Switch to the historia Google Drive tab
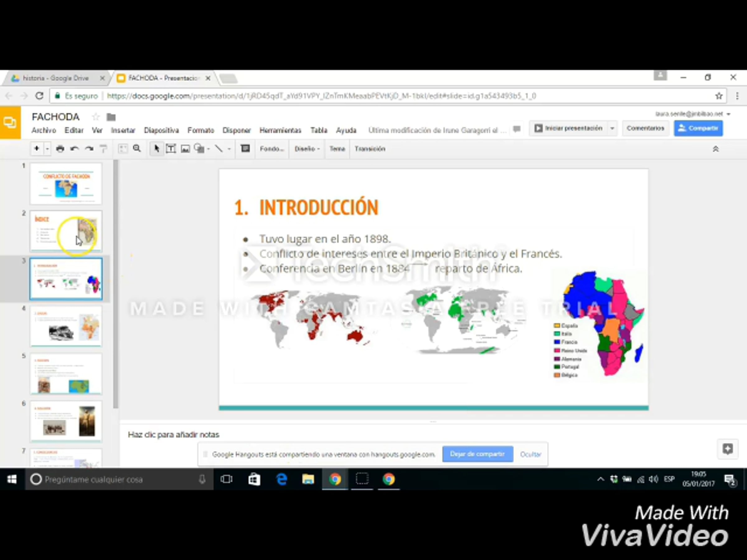This screenshot has height=560, width=747. point(56,78)
